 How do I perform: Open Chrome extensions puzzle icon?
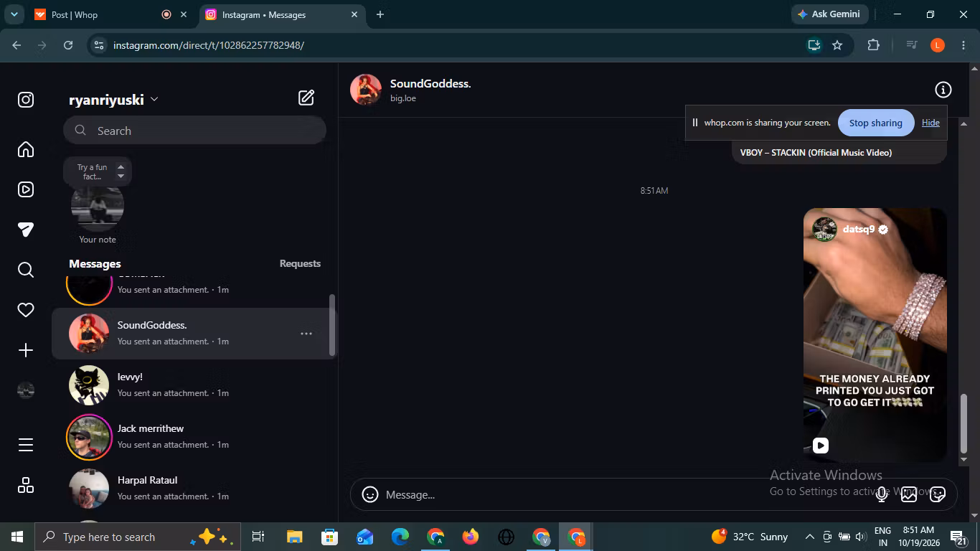[x=873, y=45]
